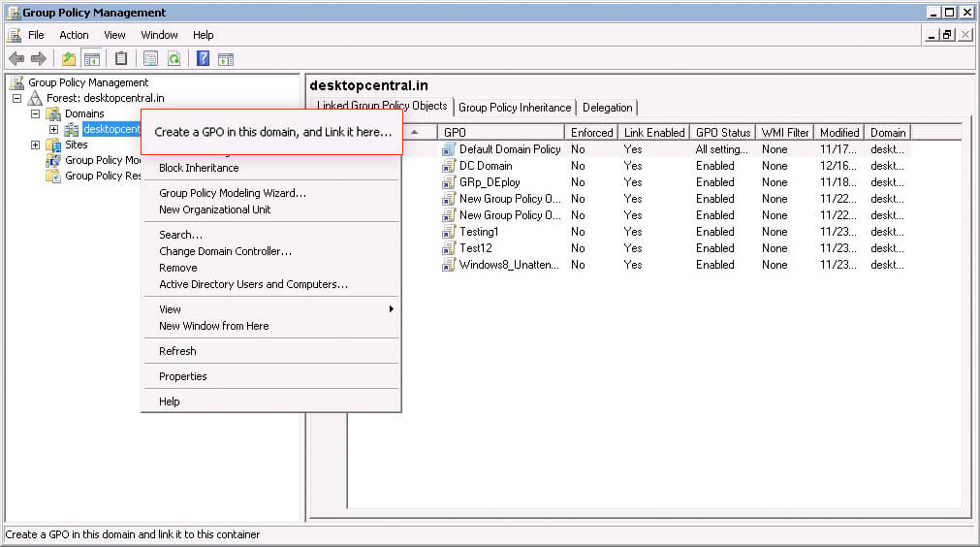Screen dimensions: 980x547
Task: Click the Forward arrow toolbar icon
Action: click(38, 59)
